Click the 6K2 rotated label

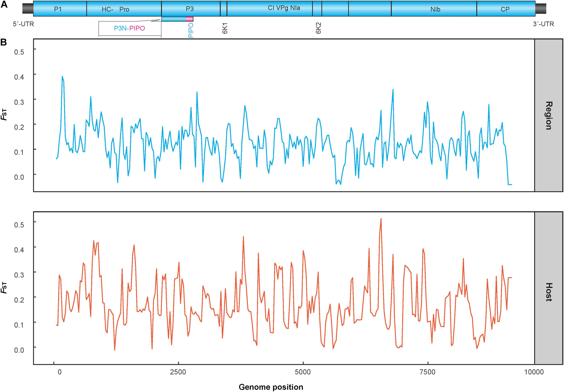318,28
